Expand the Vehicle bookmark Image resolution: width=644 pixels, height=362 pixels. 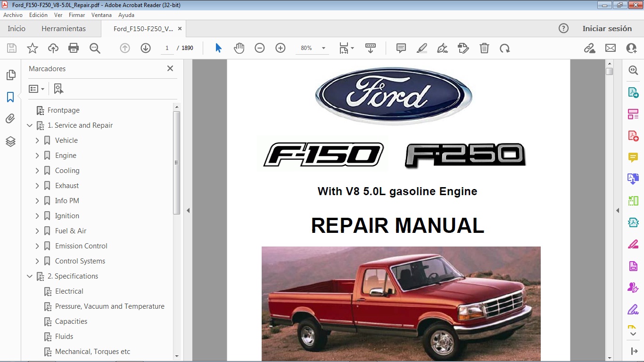pyautogui.click(x=37, y=140)
